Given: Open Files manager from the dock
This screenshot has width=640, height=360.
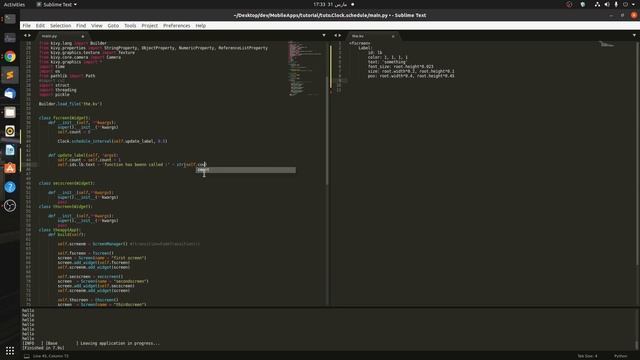Looking at the screenshot, I should click(10, 112).
